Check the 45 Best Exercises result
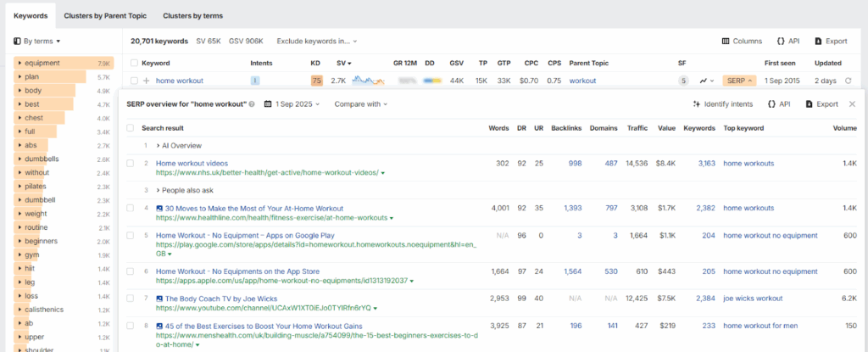 [x=130, y=326]
